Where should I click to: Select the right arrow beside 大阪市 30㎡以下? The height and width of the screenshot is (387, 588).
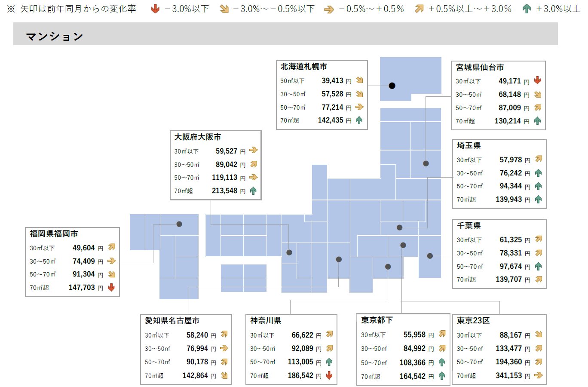coord(253,150)
